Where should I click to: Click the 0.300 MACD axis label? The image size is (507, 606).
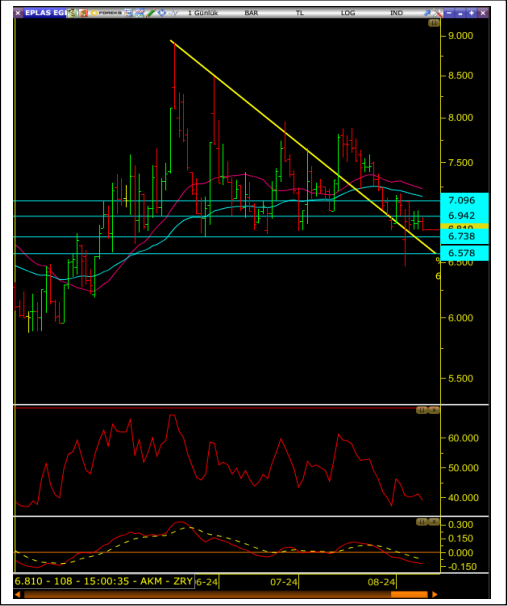(x=460, y=525)
